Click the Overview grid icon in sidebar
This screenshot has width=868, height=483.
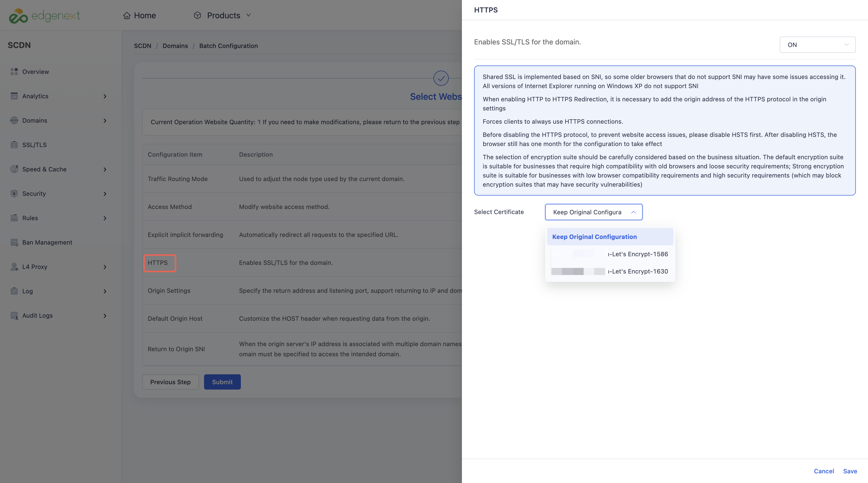tap(14, 72)
